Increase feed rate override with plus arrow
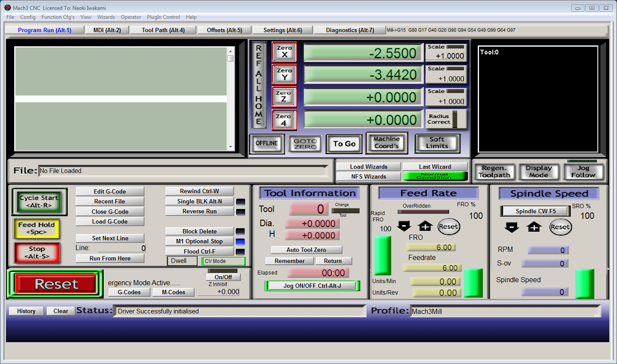 [425, 227]
